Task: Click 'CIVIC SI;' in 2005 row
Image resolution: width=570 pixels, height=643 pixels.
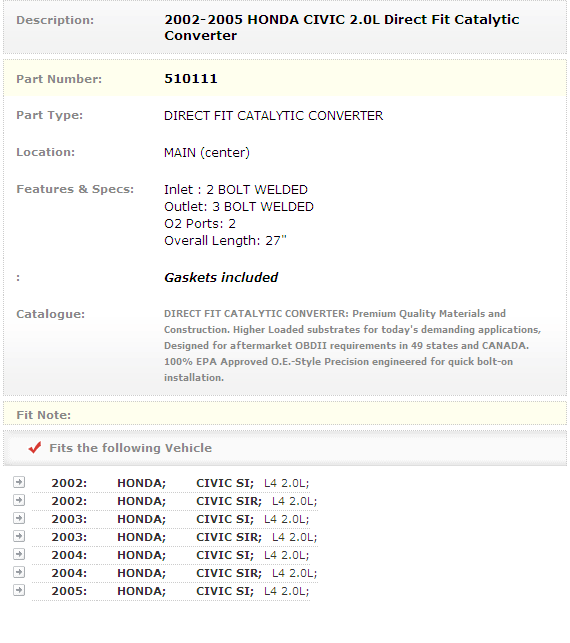Action: coord(225,591)
